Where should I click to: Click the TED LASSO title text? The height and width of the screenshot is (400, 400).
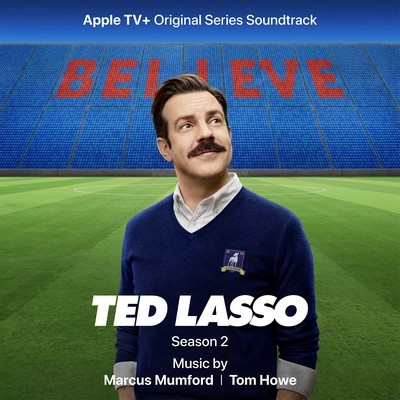tap(200, 311)
